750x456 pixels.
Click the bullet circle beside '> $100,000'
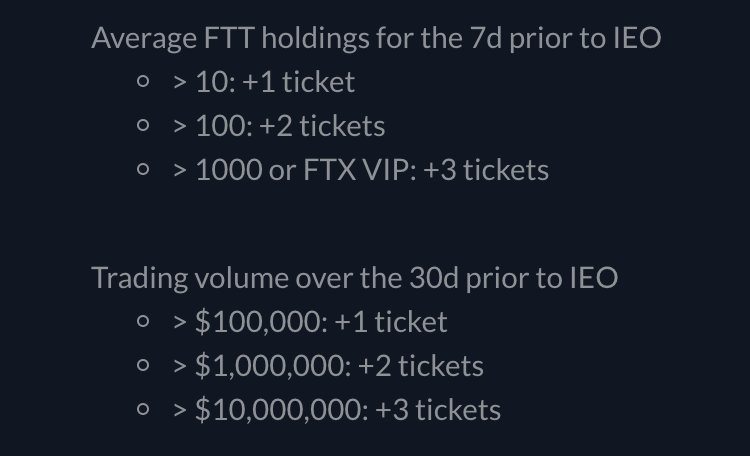[143, 321]
